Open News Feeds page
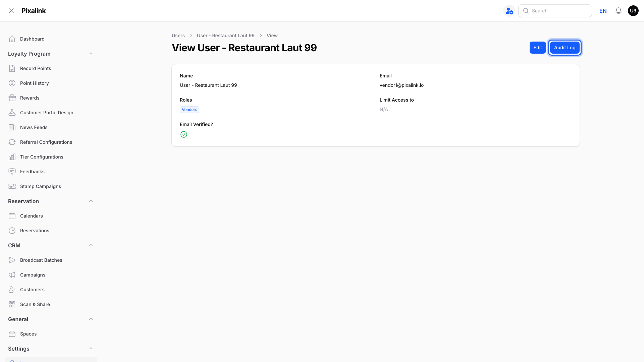Viewport: 644px width, 362px height. pos(51,127)
